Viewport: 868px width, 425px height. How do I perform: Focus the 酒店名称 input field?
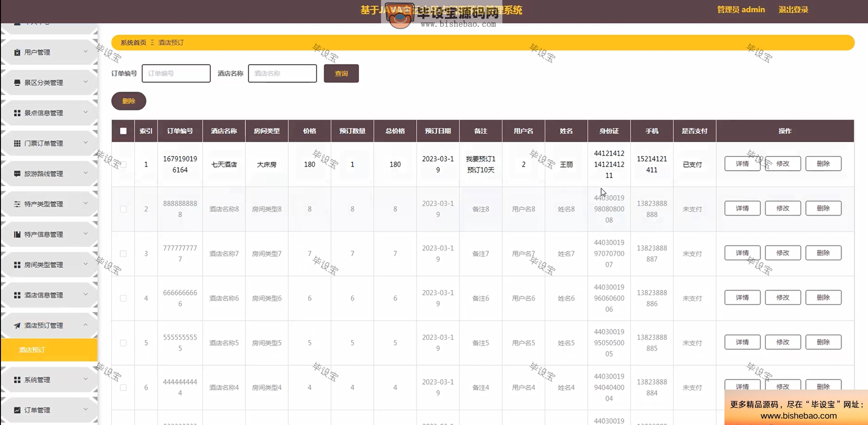(x=282, y=73)
